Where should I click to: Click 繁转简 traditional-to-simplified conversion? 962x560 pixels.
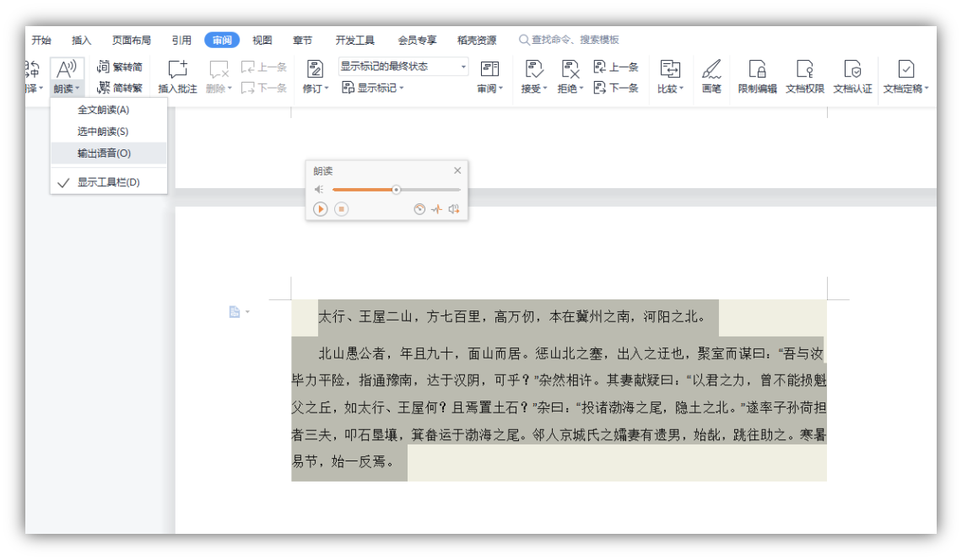click(x=120, y=67)
